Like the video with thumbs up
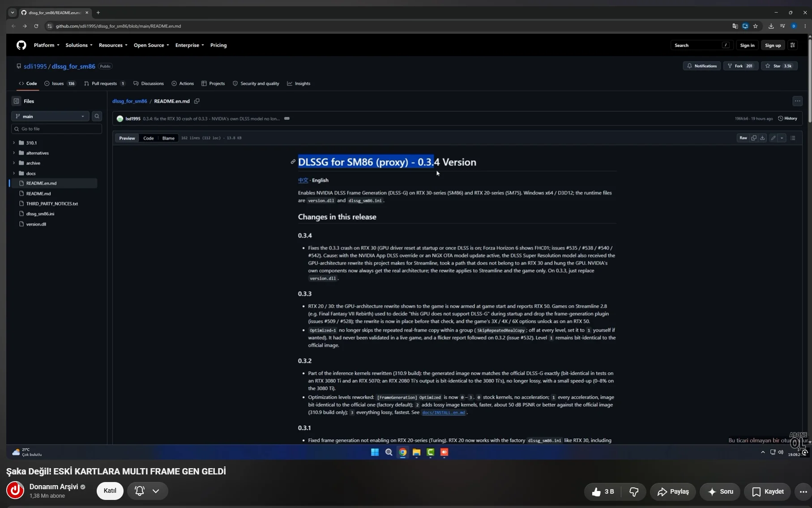The width and height of the screenshot is (812, 508). pos(603,491)
